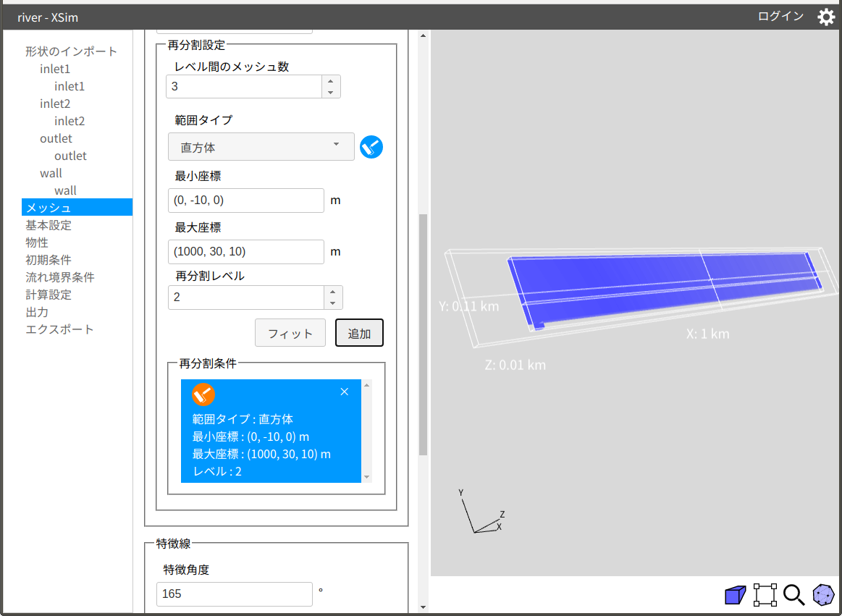Click the wireframe mesh view icon
The width and height of the screenshot is (842, 616).
click(x=823, y=595)
